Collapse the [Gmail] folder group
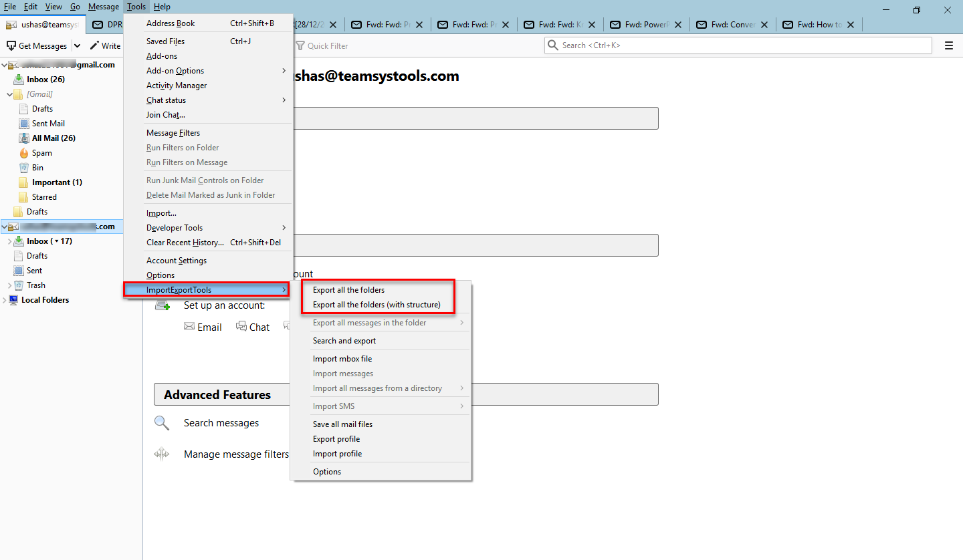 [x=10, y=94]
